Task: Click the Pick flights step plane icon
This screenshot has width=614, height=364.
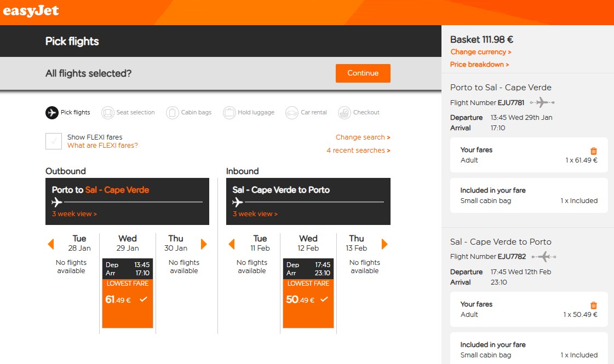Action: (51, 112)
